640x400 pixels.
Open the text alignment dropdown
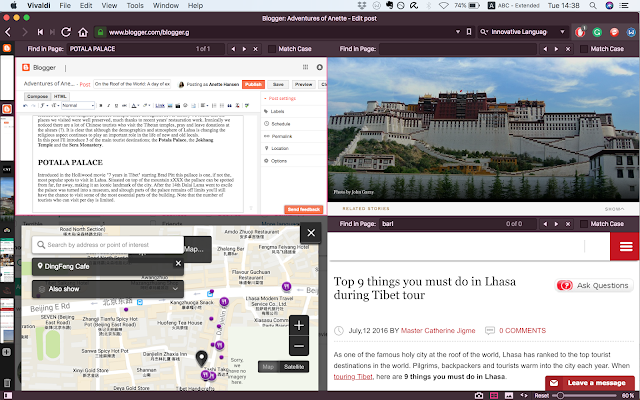pyautogui.click(x=204, y=105)
